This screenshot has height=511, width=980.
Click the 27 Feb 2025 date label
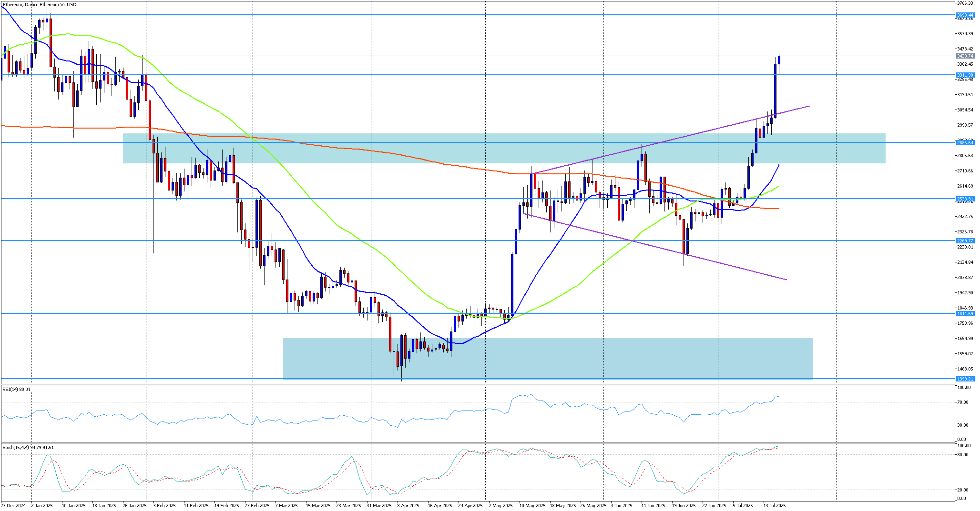(x=257, y=506)
